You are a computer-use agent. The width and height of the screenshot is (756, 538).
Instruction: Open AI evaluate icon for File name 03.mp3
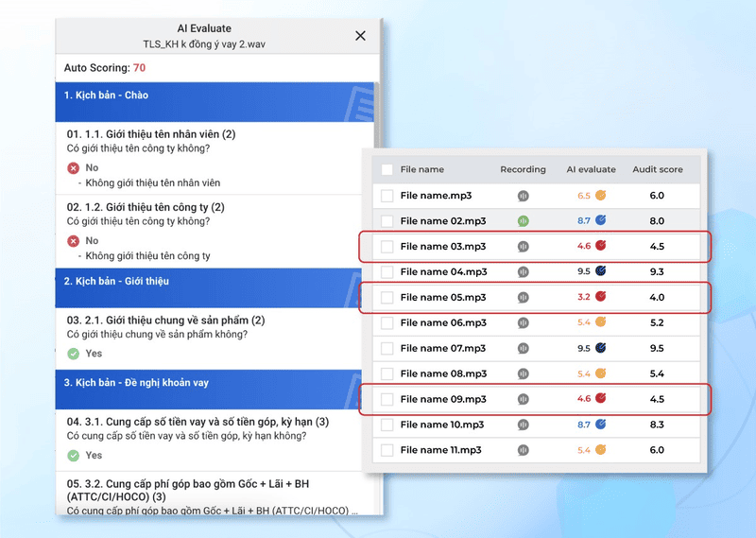tap(600, 246)
